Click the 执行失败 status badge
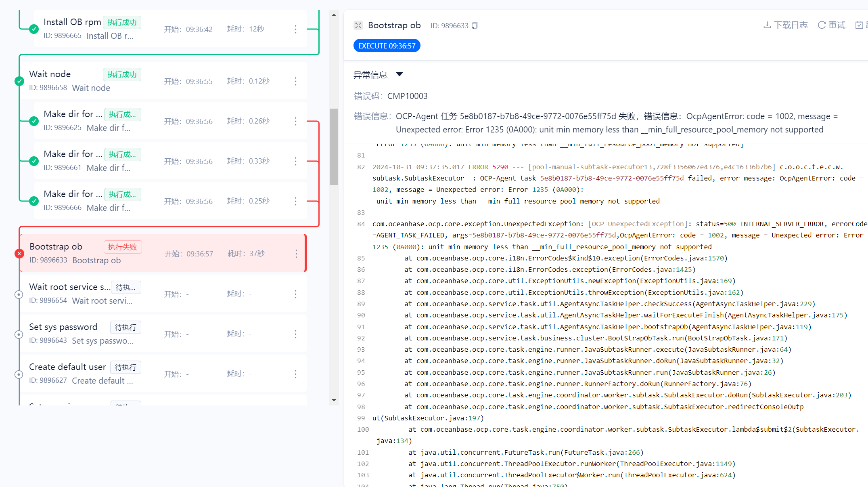Viewport: 868px width, 487px height. (x=123, y=247)
